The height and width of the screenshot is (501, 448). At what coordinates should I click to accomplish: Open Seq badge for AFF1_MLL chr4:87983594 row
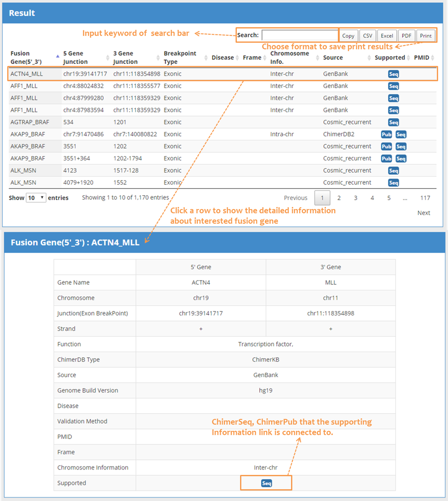(x=393, y=110)
